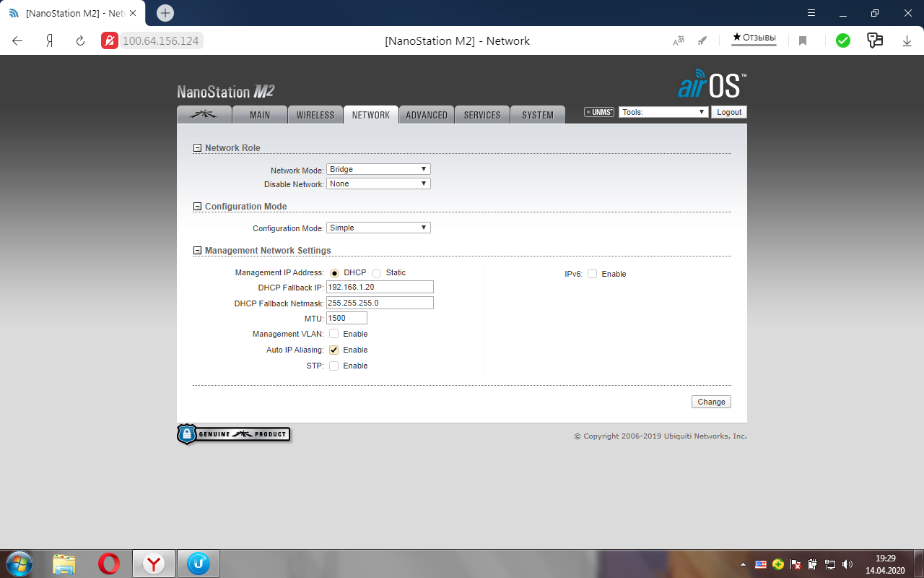
Task: Collapse the Configuration Mode section
Action: pos(197,207)
